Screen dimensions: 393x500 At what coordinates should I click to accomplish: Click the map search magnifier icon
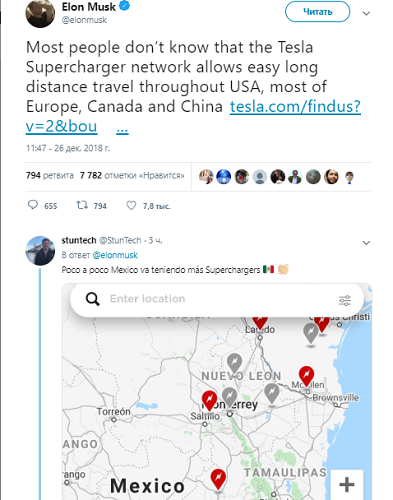click(93, 299)
